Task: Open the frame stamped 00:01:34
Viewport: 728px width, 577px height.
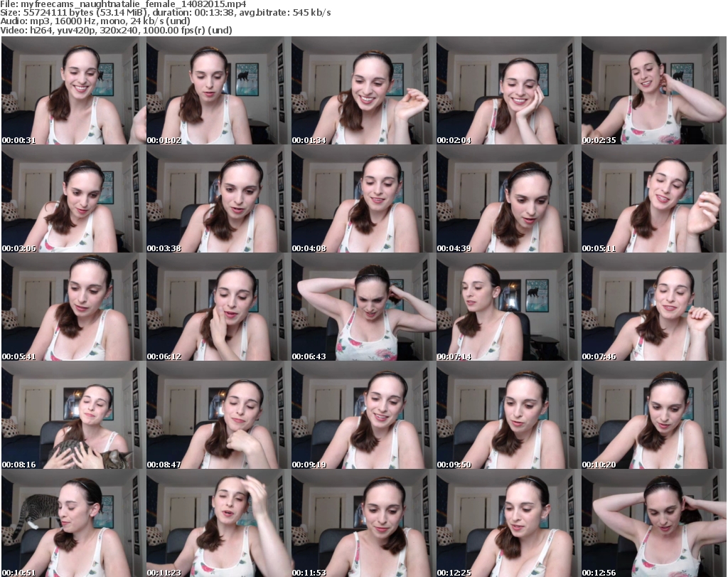Action: [x=363, y=90]
